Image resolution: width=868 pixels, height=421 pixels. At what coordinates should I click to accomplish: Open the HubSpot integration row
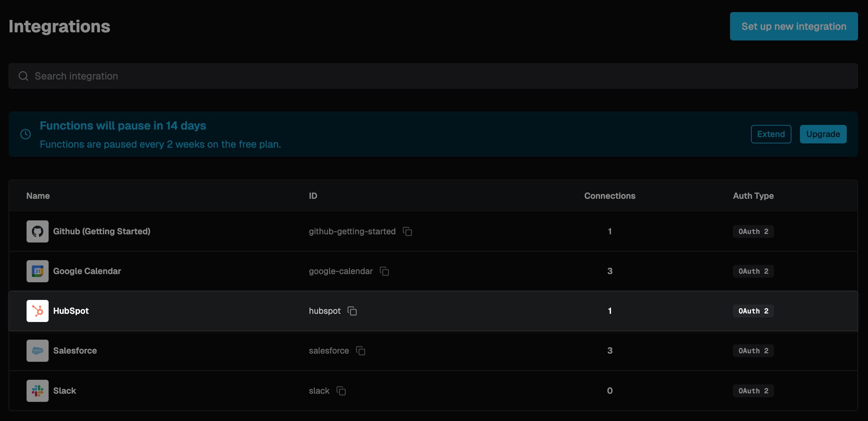433,311
